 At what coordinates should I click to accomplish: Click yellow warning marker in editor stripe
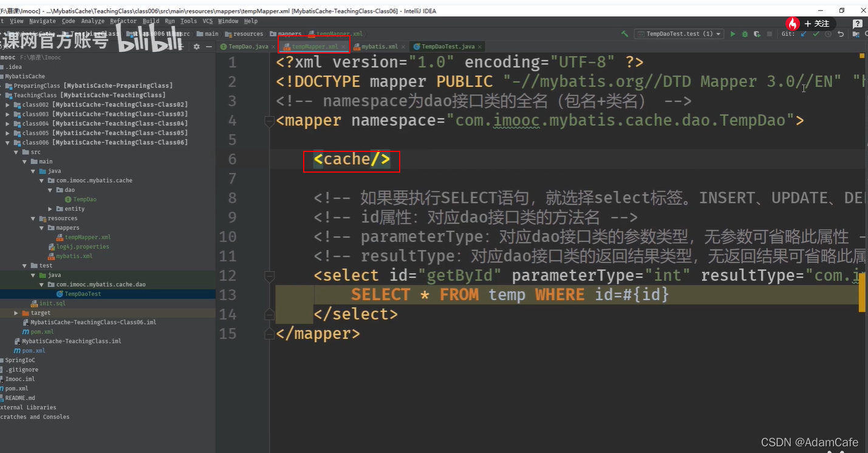pos(862,56)
